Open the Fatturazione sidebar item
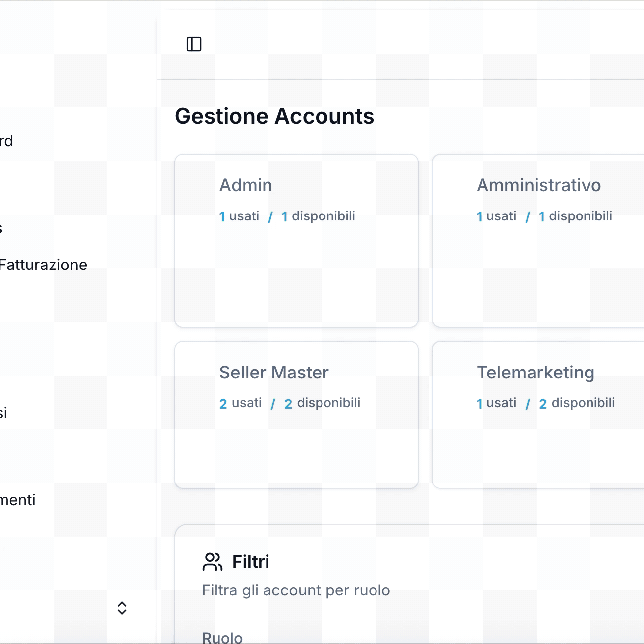 (43, 265)
